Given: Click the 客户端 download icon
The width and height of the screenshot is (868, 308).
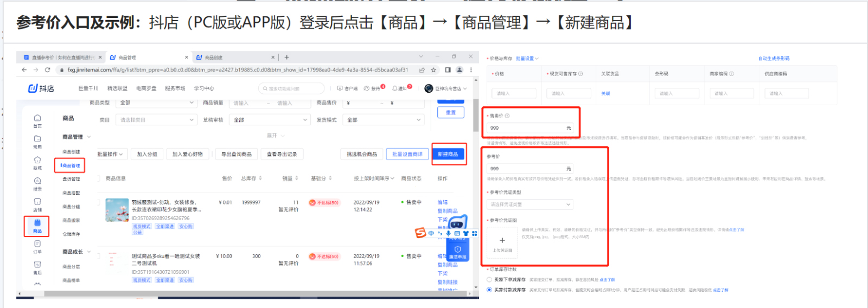Looking at the screenshot, I should pos(340,88).
